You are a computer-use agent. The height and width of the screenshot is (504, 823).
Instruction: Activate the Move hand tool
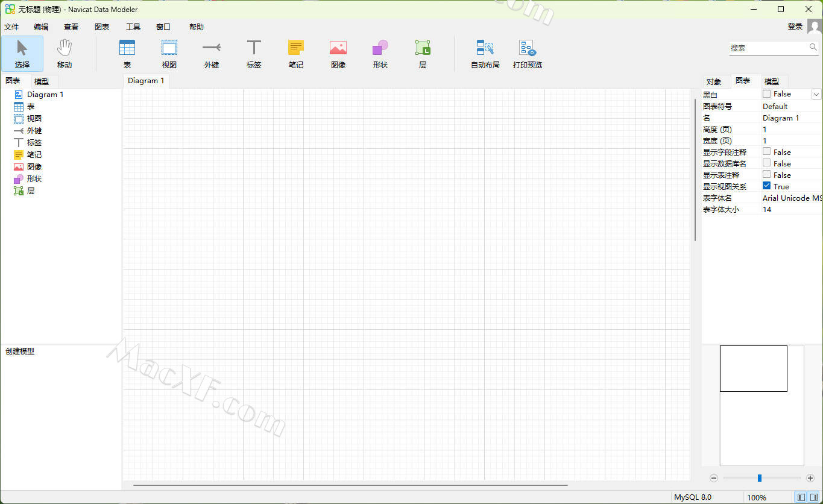click(65, 53)
